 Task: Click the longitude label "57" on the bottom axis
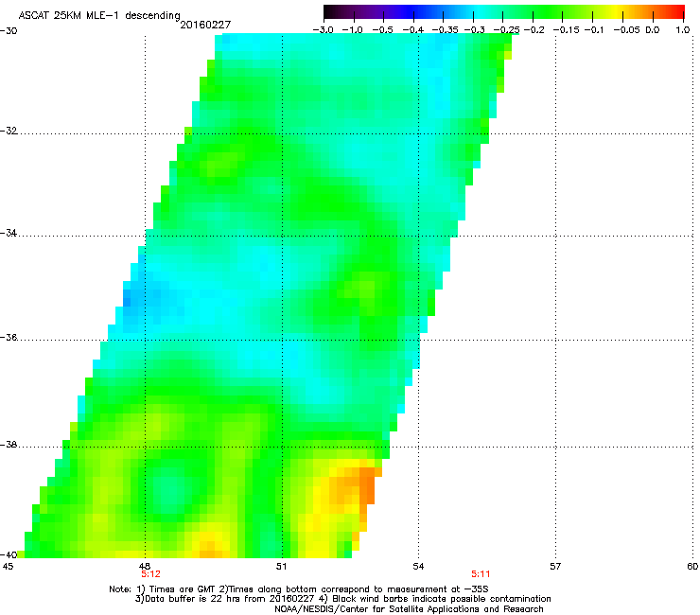coord(555,567)
